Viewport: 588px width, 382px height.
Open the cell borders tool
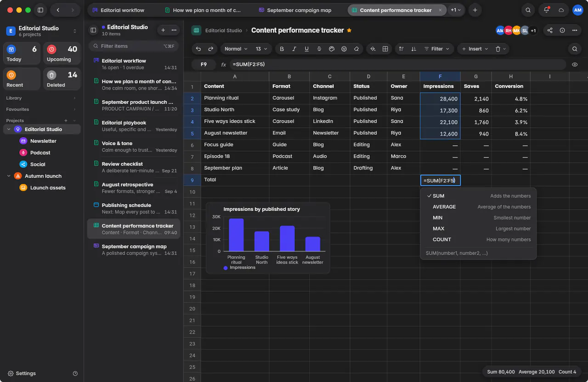click(385, 49)
